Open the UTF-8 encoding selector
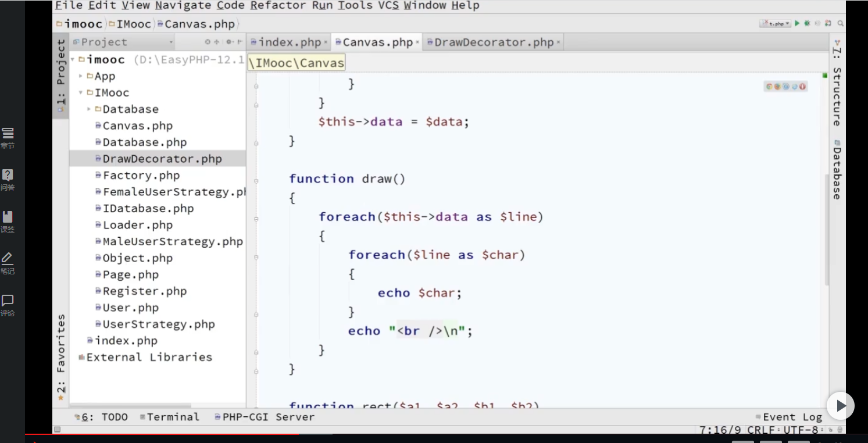Image resolution: width=868 pixels, height=443 pixels. coord(803,430)
